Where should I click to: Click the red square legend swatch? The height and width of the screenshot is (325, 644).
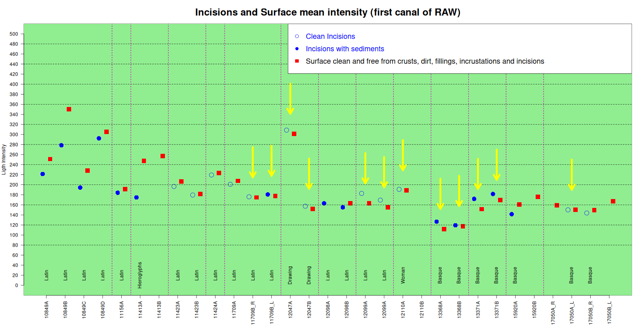(x=297, y=61)
